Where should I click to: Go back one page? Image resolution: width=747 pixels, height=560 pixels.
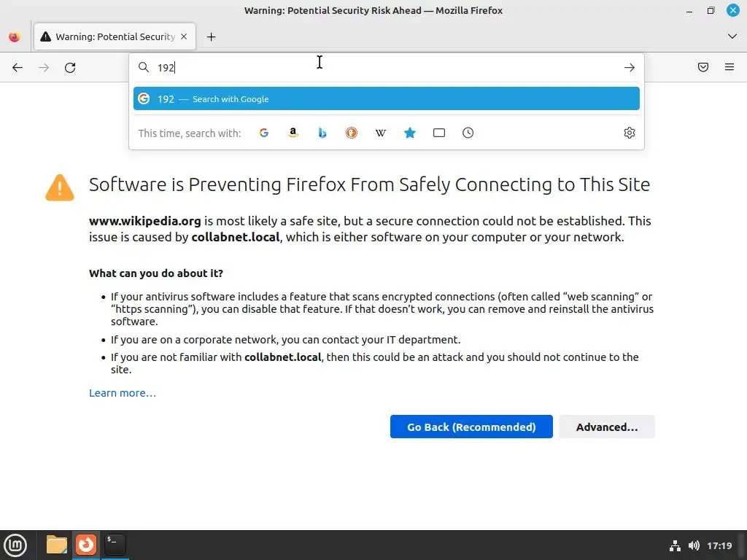pyautogui.click(x=18, y=68)
